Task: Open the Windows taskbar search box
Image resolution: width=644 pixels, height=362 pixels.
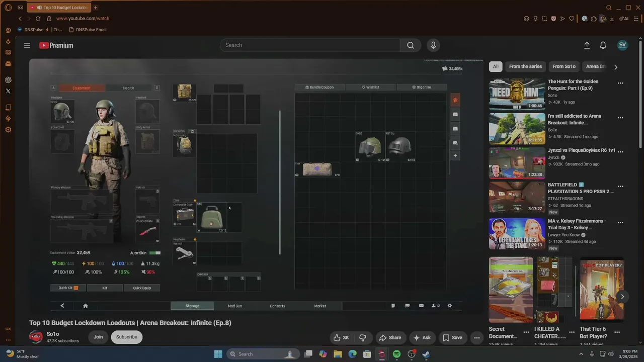Action: 263,354
